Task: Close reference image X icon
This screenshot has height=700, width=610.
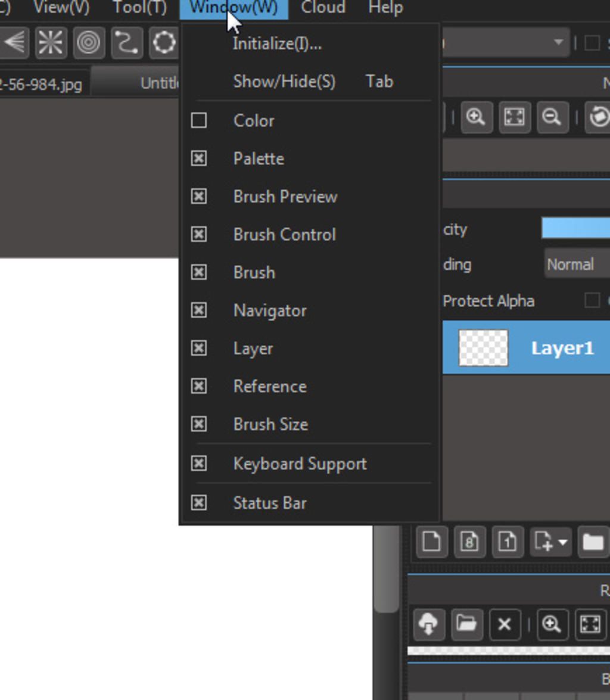Action: tap(505, 624)
